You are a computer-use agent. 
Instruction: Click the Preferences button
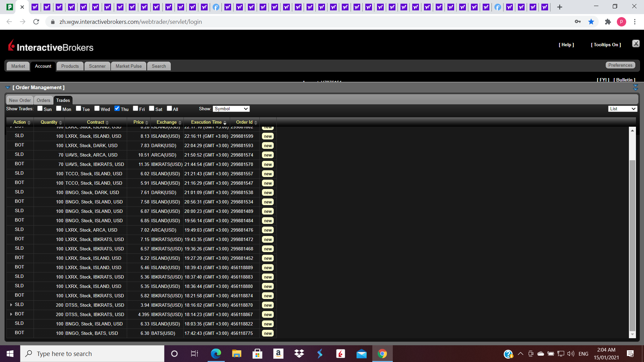tap(620, 65)
